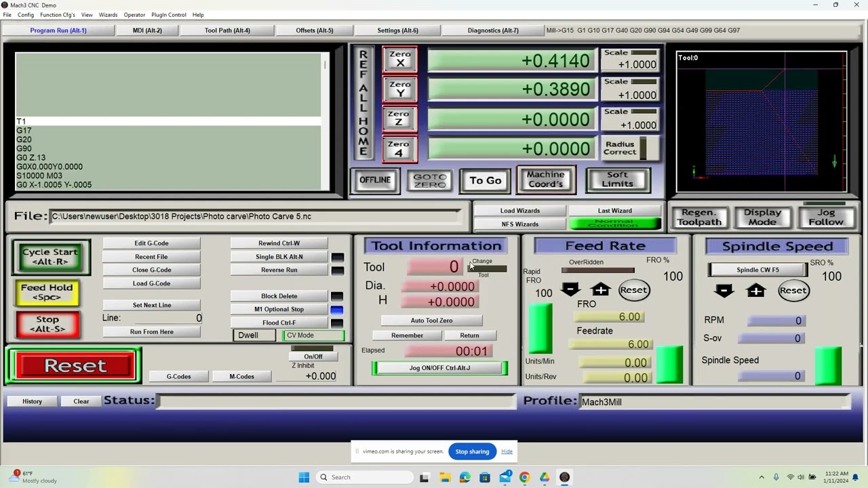Switch to the Diagnostics tab
Viewport: 868px width, 488px height.
click(492, 30)
